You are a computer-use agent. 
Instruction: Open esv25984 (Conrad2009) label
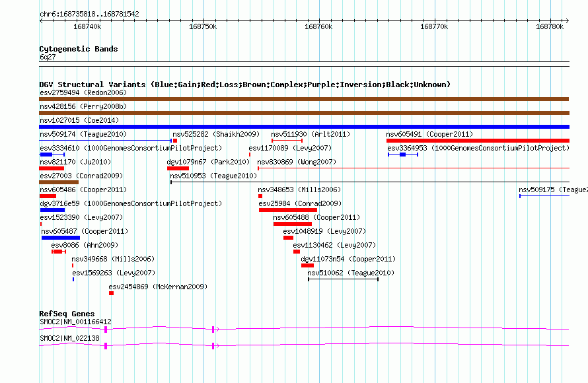pos(300,203)
